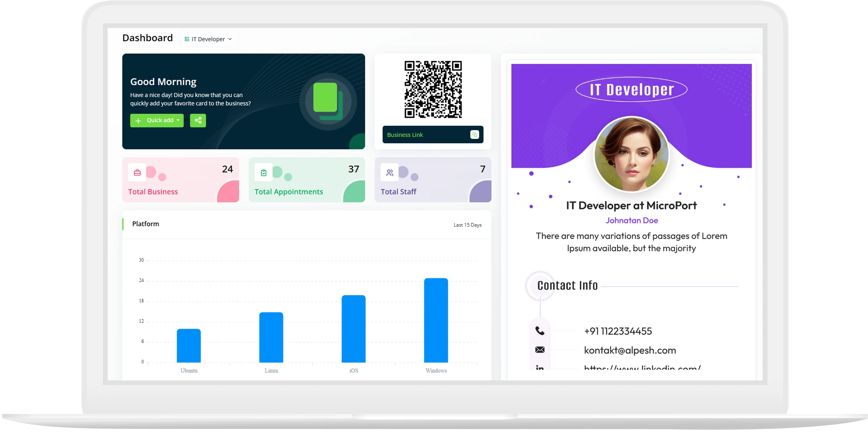The height and width of the screenshot is (433, 868).
Task: Click the envelope icon next to kontakt@alpesh.com
Action: tap(539, 350)
